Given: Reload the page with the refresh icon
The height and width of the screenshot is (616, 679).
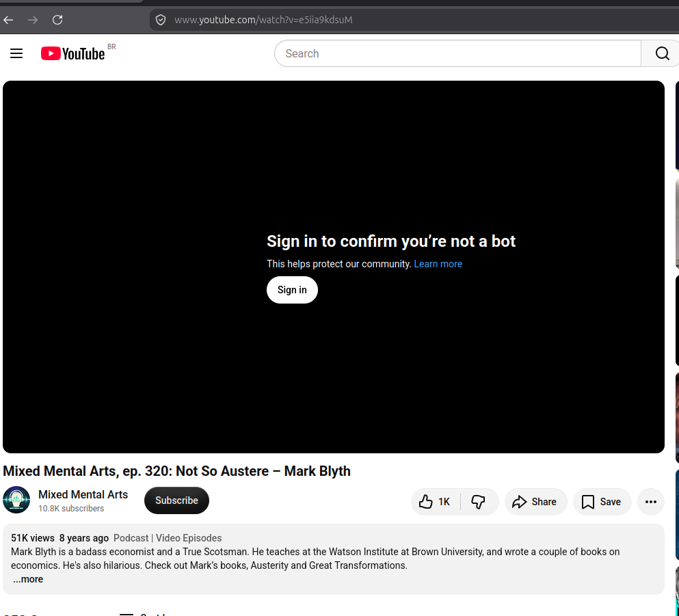Looking at the screenshot, I should click(57, 20).
